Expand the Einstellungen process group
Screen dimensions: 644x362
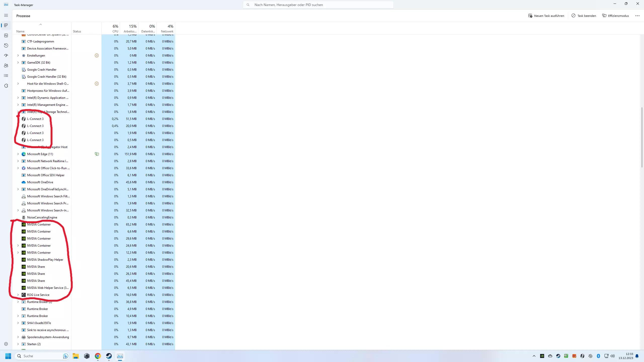point(18,56)
